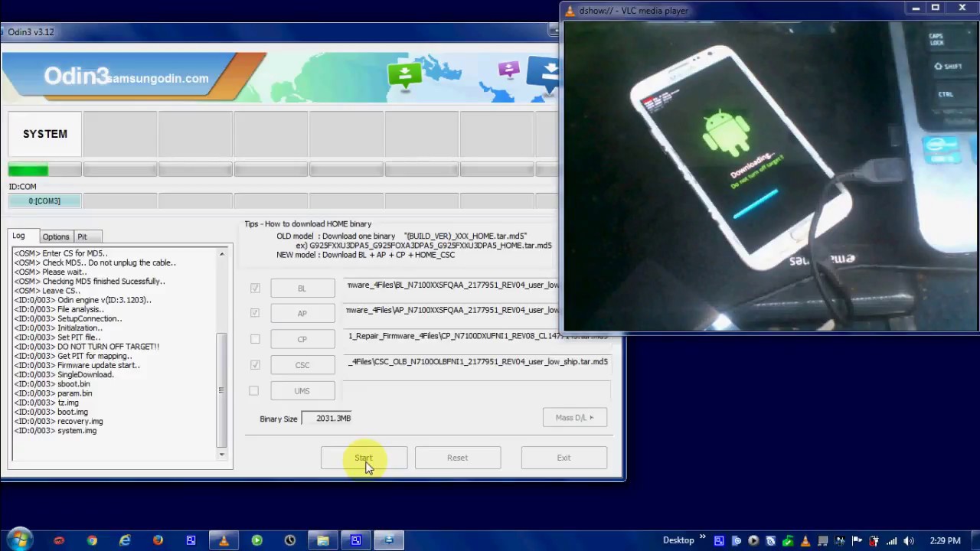Open Internet Explorer from the taskbar
Image resolution: width=980 pixels, height=551 pixels.
tap(125, 540)
